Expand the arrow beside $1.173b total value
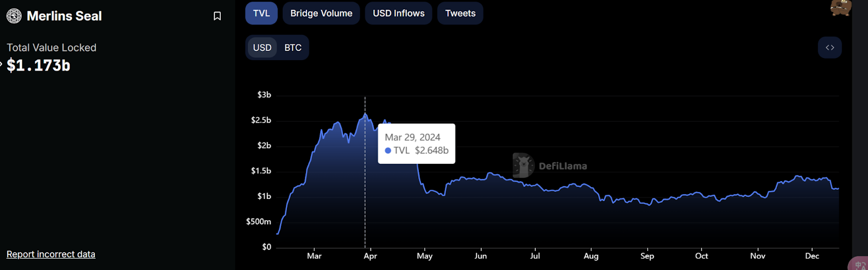The image size is (868, 270). (2, 65)
